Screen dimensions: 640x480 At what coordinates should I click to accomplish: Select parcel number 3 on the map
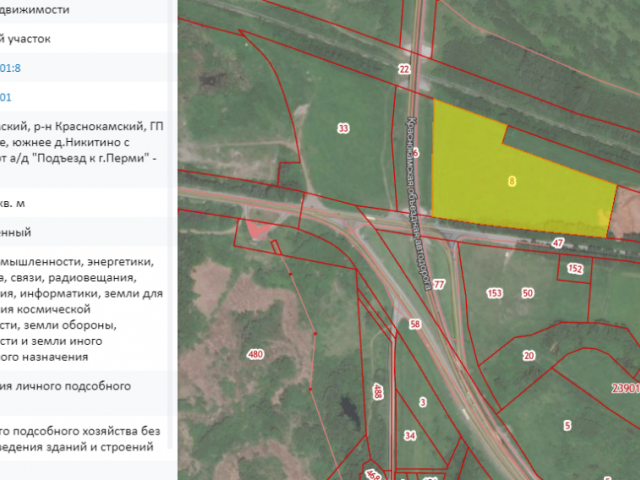[x=422, y=402]
